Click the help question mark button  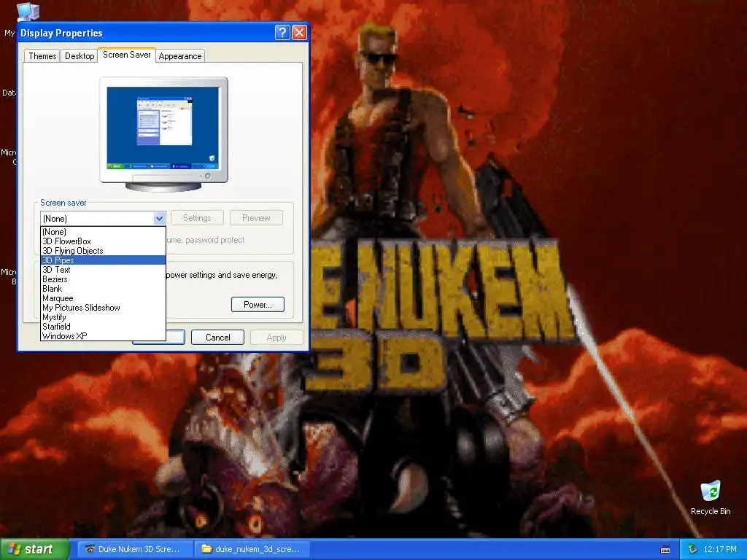tap(282, 32)
